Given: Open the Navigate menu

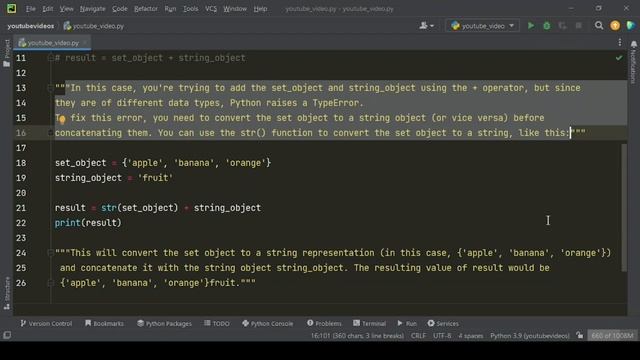Looking at the screenshot, I should click(93, 9).
